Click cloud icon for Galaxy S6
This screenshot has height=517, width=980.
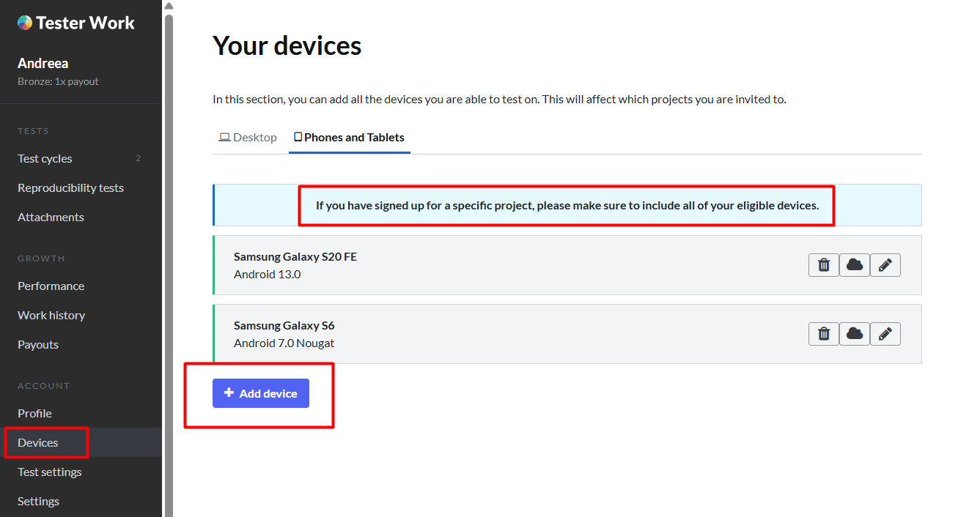click(x=855, y=334)
